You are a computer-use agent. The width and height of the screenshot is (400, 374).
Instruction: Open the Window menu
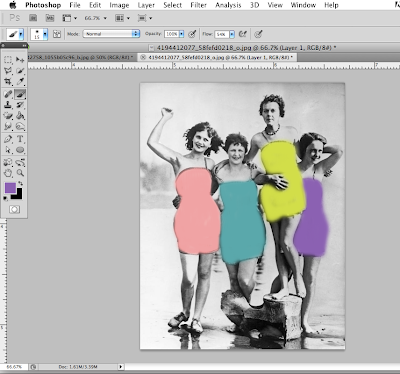303,5
